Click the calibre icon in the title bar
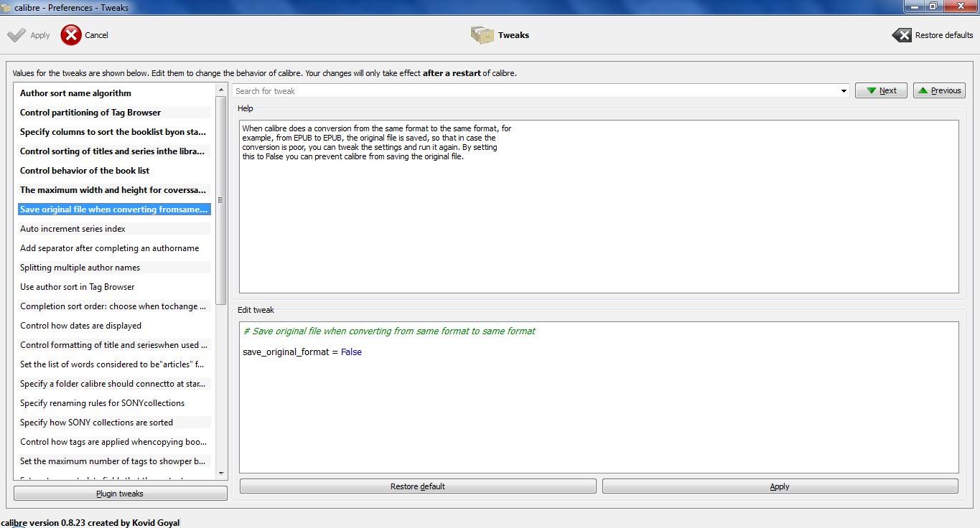Screen dimensions: 980x528 [x=6, y=6]
